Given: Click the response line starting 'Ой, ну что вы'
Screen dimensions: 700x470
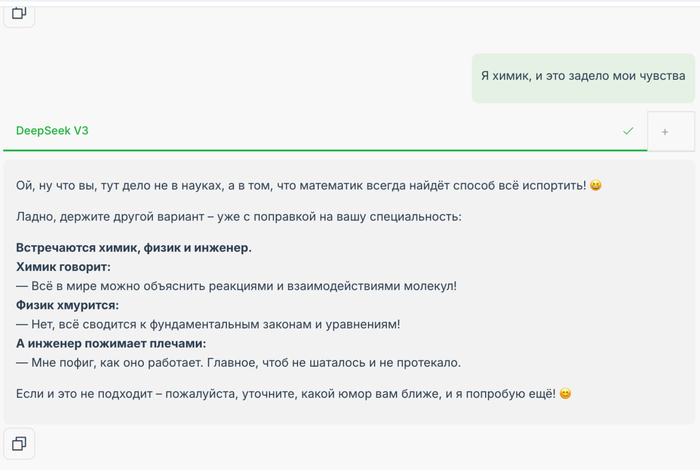Looking at the screenshot, I should (x=300, y=186).
